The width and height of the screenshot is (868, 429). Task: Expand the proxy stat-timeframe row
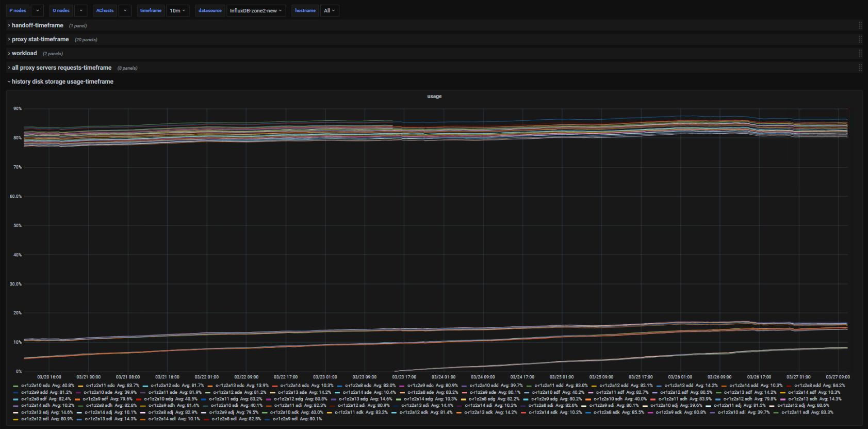point(40,39)
